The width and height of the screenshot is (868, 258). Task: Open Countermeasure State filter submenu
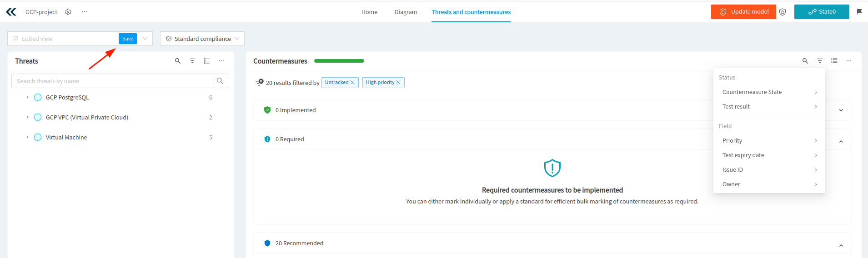769,92
